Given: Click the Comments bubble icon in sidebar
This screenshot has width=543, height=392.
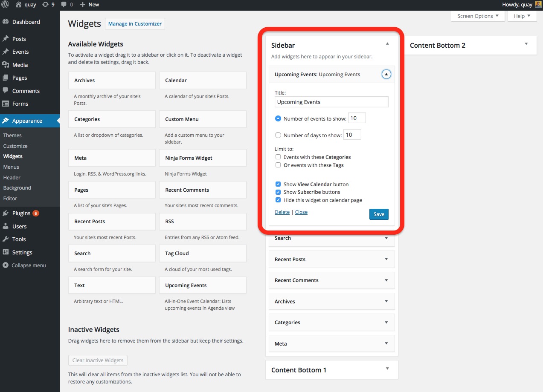Looking at the screenshot, I should tap(7, 90).
